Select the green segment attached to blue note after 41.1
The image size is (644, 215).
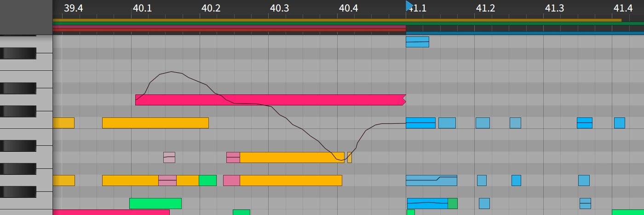[x=453, y=203]
